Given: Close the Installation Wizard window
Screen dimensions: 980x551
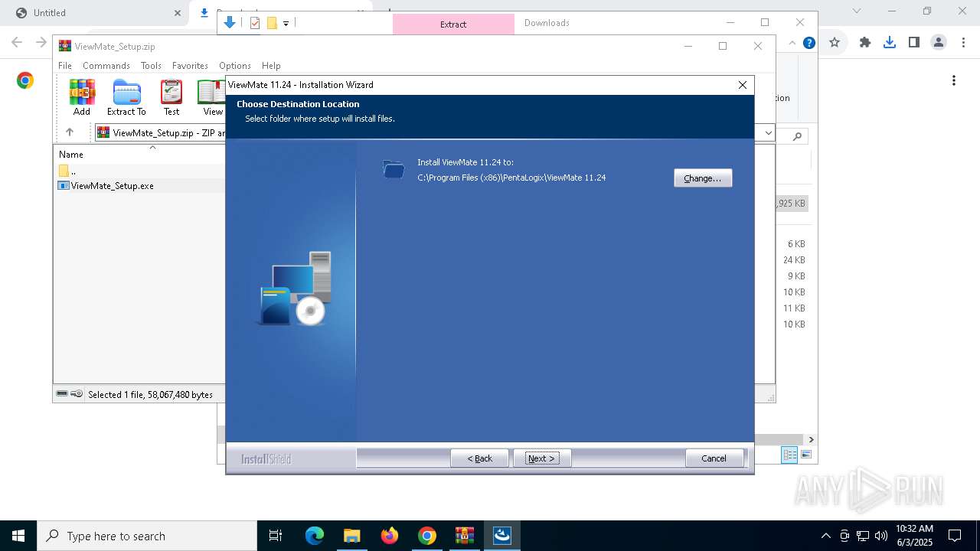Looking at the screenshot, I should pyautogui.click(x=743, y=85).
